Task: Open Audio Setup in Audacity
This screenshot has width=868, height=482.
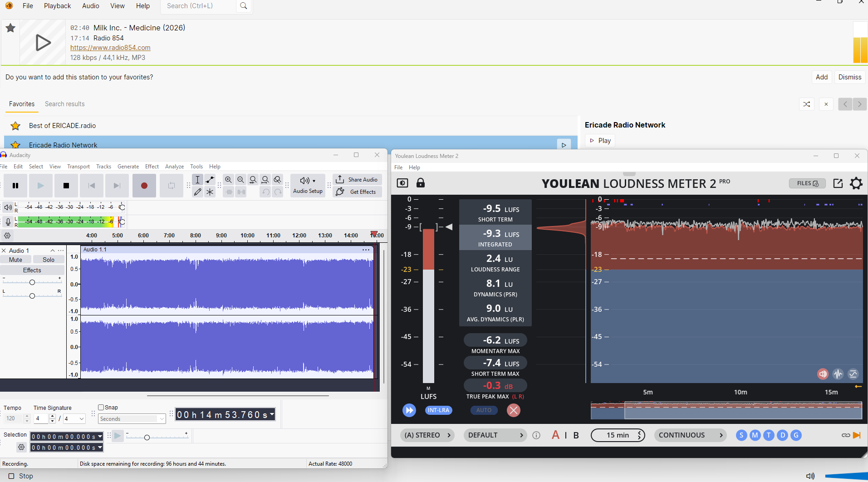Action: (x=308, y=186)
